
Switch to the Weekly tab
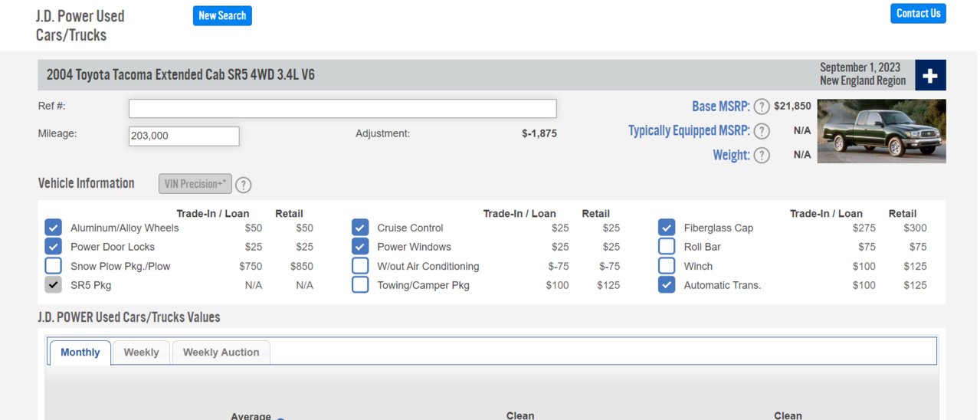pos(141,353)
